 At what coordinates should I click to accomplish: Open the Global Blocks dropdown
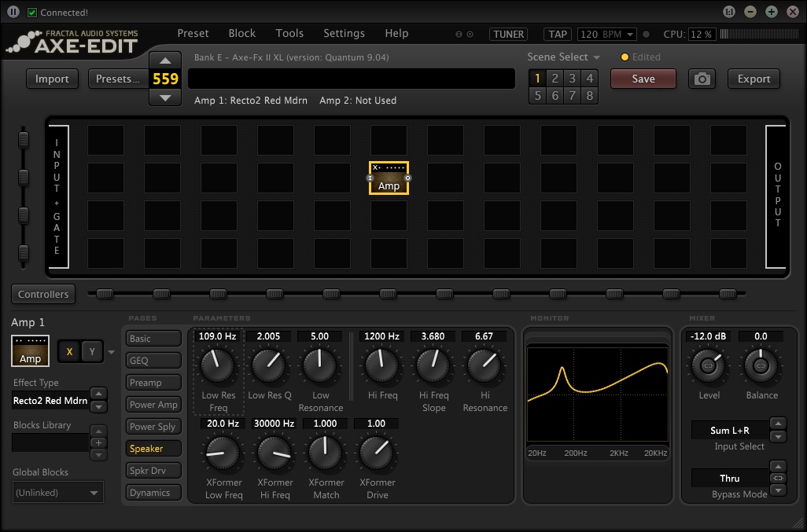57,493
